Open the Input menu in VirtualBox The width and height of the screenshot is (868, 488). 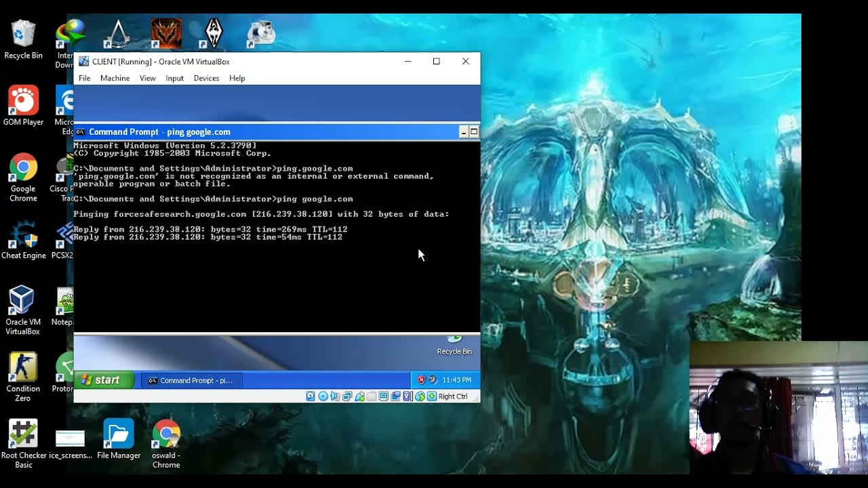click(174, 78)
